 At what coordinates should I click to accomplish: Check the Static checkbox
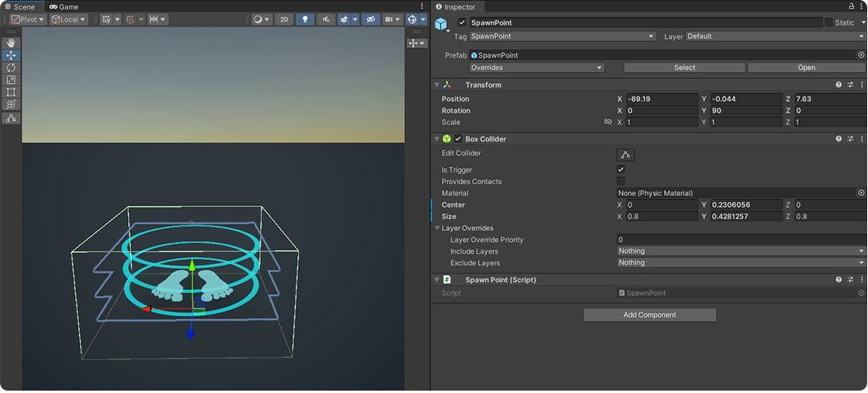point(828,22)
